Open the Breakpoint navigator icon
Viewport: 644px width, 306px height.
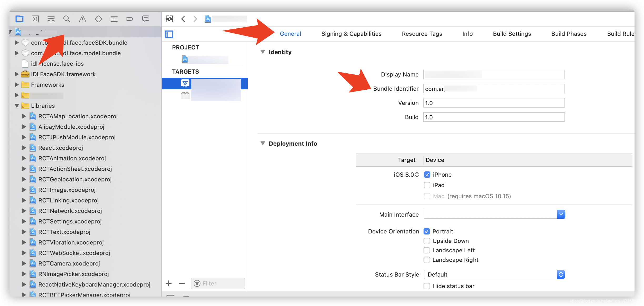click(x=130, y=19)
